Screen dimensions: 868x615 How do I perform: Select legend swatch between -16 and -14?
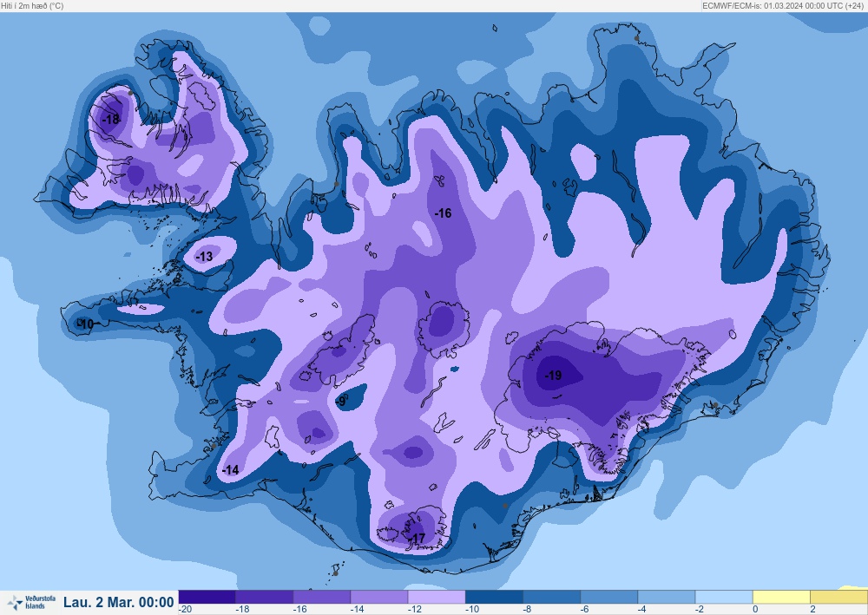click(322, 597)
